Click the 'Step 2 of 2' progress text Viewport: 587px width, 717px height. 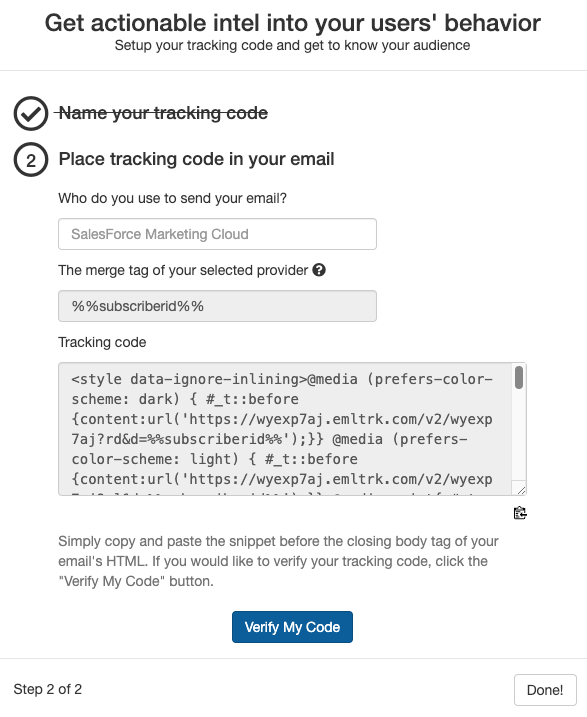pyautogui.click(x=48, y=689)
